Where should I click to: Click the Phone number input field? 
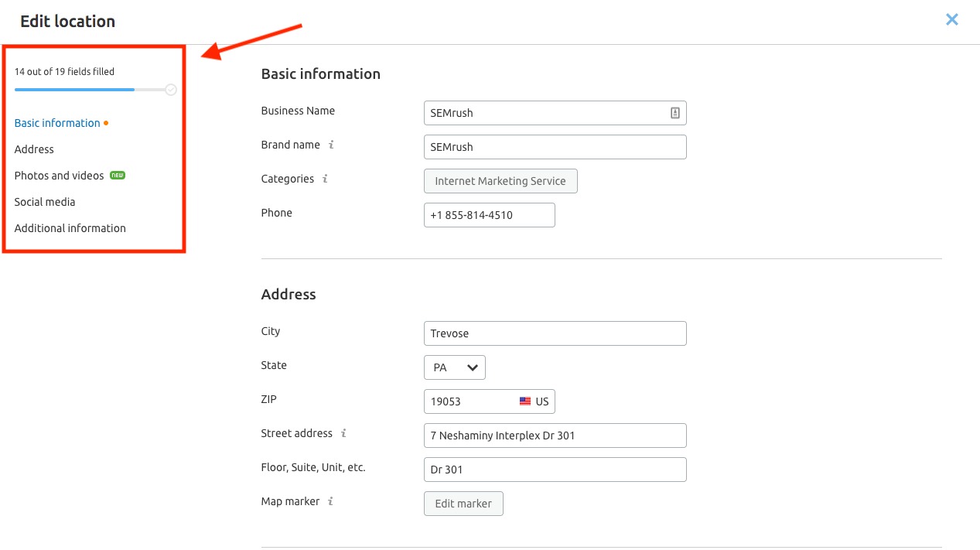pos(490,215)
